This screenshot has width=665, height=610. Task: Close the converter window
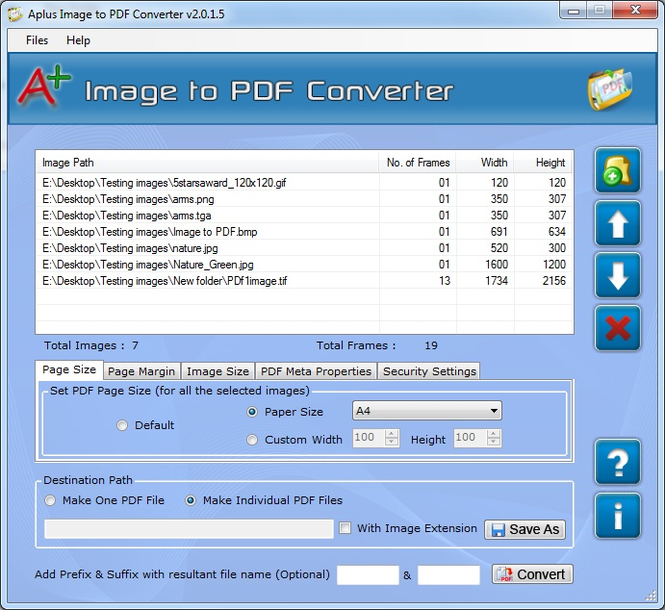pos(634,11)
